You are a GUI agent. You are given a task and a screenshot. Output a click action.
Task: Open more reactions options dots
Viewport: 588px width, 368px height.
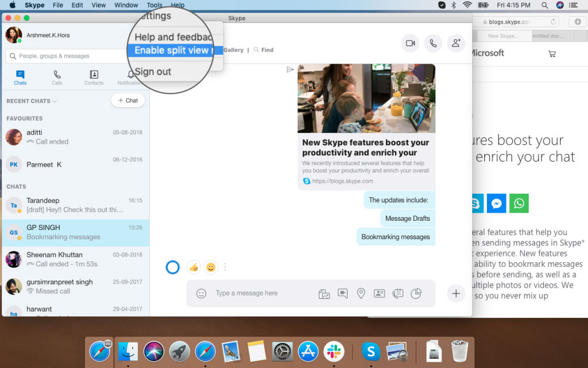coord(225,267)
